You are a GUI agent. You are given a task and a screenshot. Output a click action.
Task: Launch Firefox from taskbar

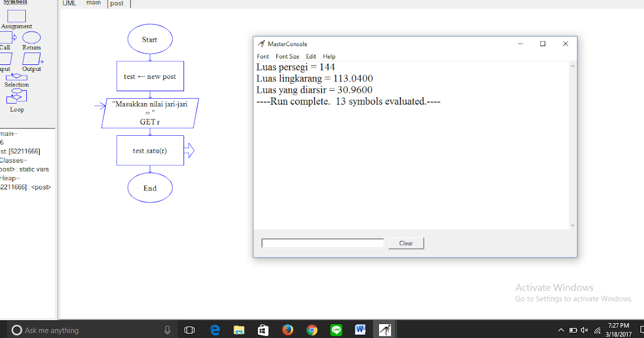click(288, 330)
